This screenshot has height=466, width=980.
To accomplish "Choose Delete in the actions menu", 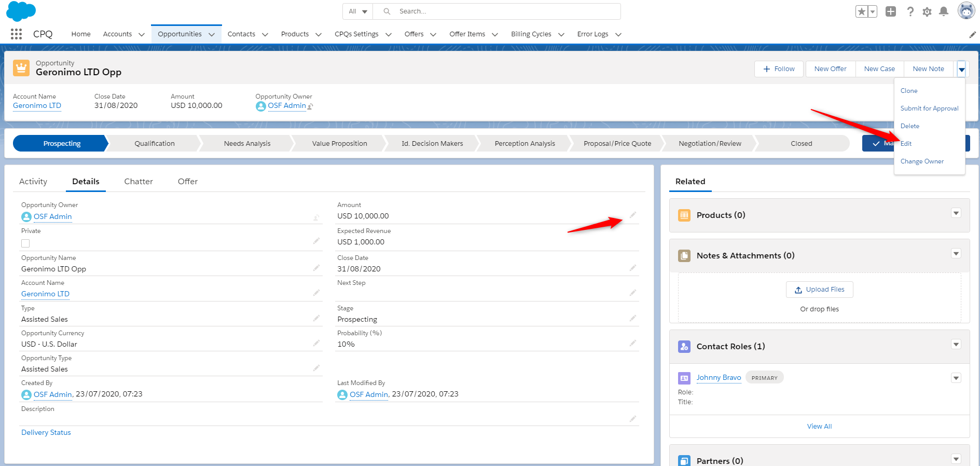I will 909,126.
